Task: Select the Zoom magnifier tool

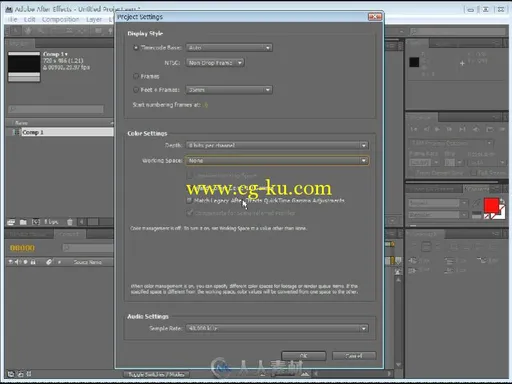Action: click(x=41, y=31)
